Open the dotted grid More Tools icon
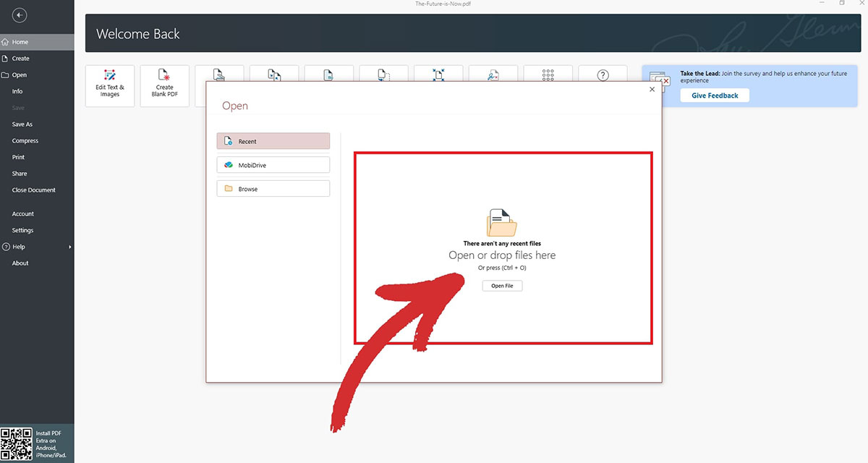Image resolution: width=868 pixels, height=463 pixels. click(x=548, y=73)
